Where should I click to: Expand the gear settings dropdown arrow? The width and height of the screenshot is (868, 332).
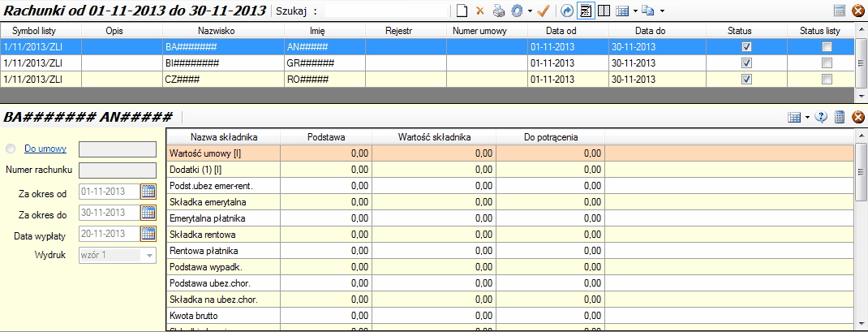(530, 11)
